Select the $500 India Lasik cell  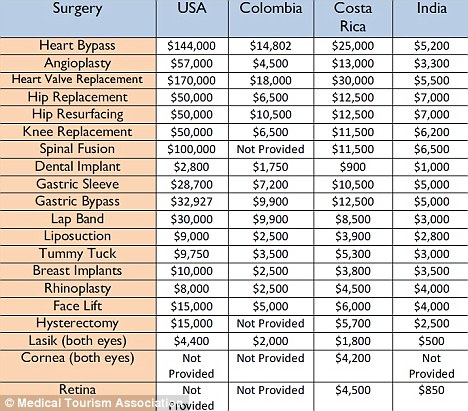[432, 341]
